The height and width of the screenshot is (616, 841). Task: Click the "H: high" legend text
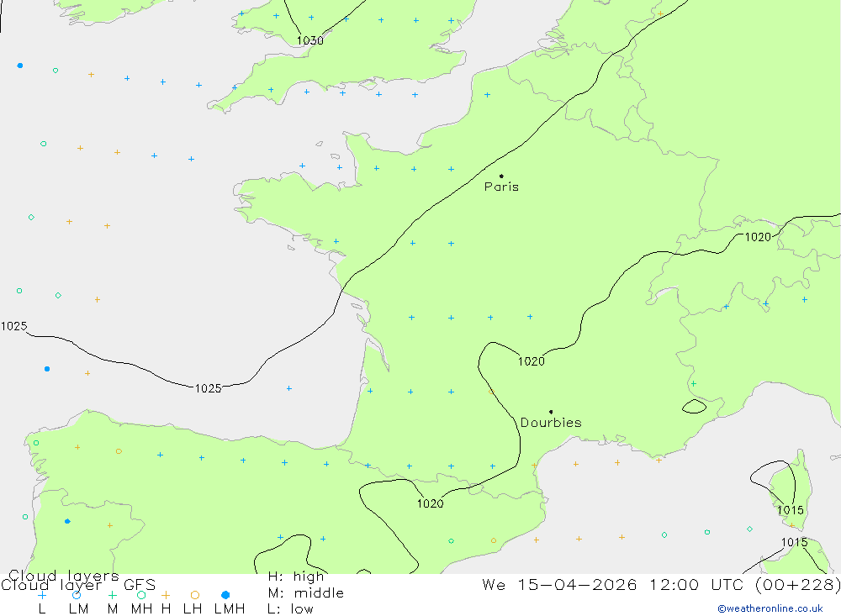click(x=296, y=577)
